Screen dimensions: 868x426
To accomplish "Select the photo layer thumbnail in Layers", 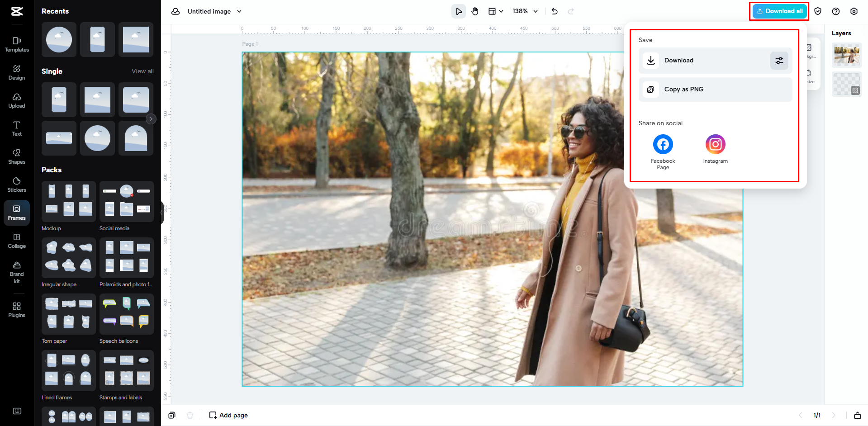I will coord(847,55).
